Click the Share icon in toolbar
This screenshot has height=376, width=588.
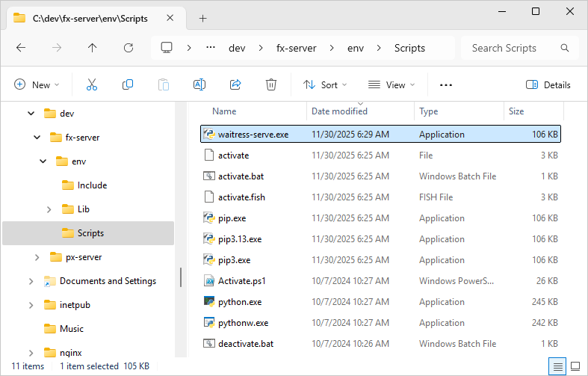[235, 85]
